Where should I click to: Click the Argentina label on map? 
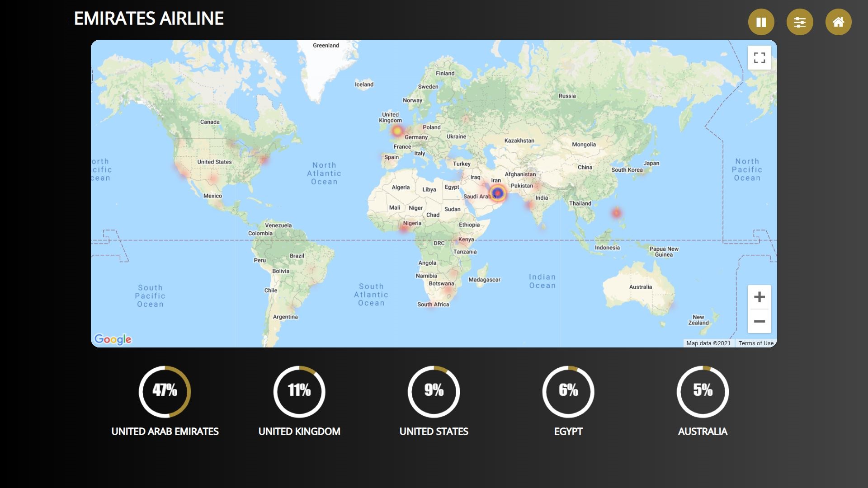tap(285, 317)
